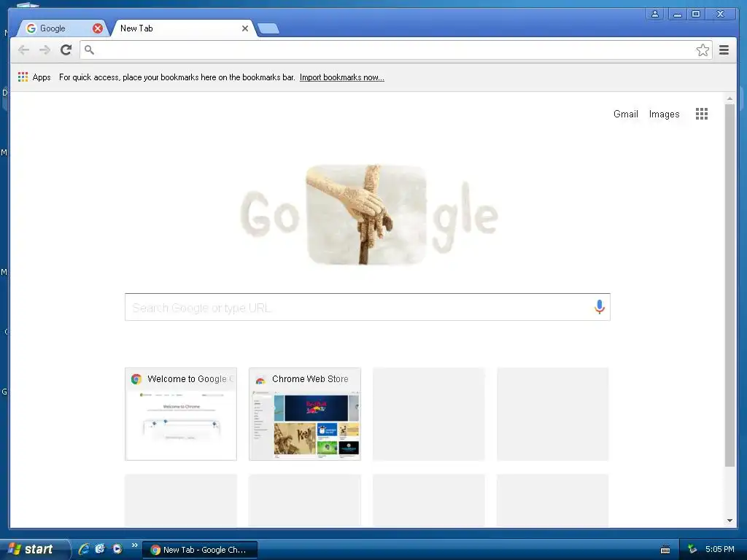Click the Google search box
The height and width of the screenshot is (560, 747).
click(x=368, y=307)
